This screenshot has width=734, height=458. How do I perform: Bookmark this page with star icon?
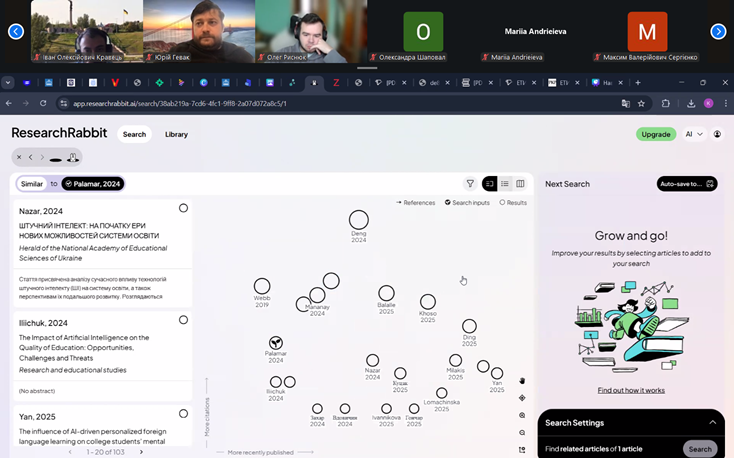point(641,103)
